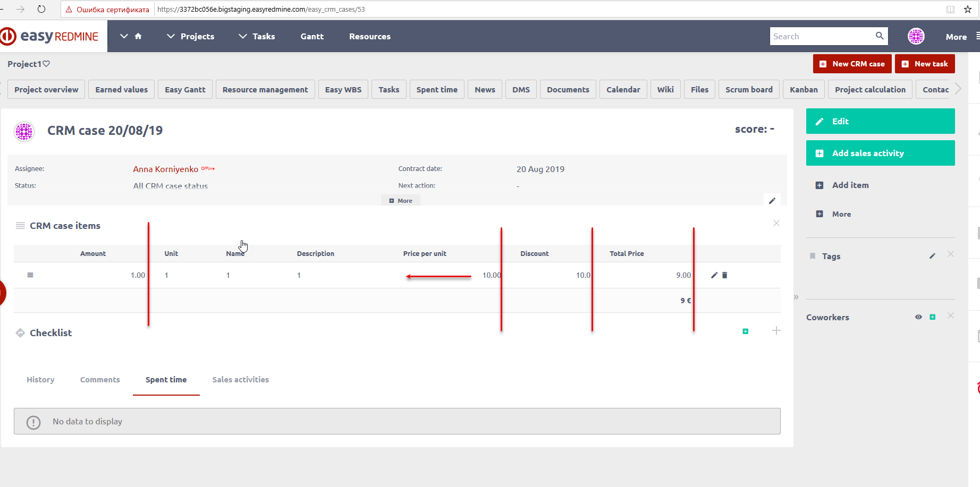980x487 pixels.
Task: Click the pencil icon to edit Tags
Action: 932,256
